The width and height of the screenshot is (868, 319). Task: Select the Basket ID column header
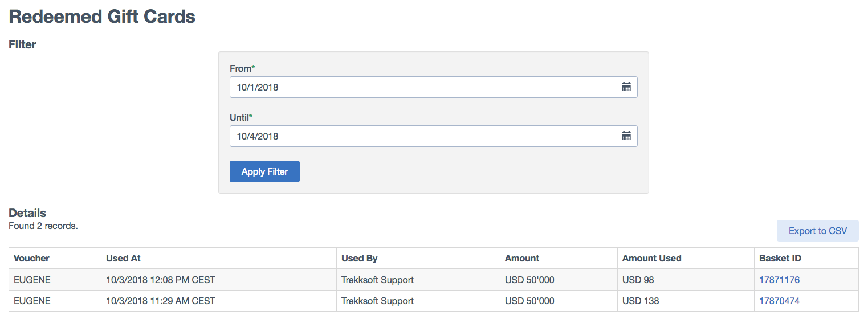pos(780,258)
